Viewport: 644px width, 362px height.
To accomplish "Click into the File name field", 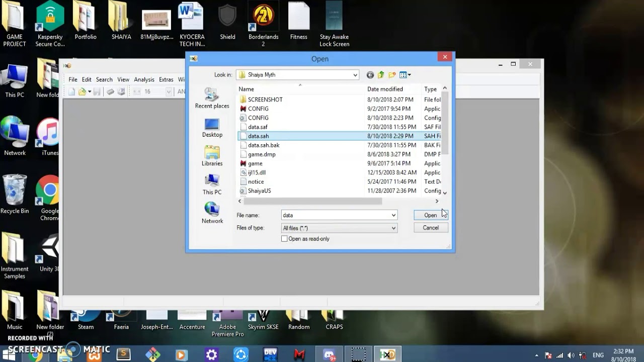I will tap(336, 215).
